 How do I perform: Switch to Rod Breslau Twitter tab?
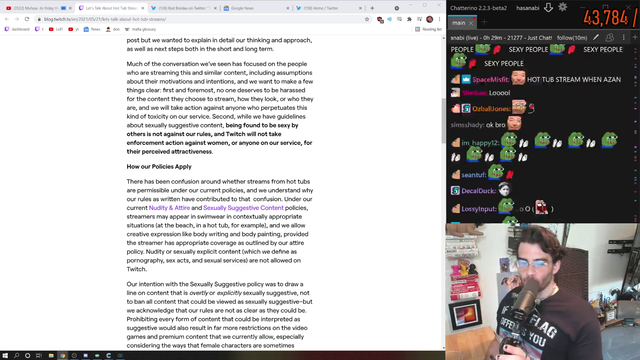click(x=184, y=8)
